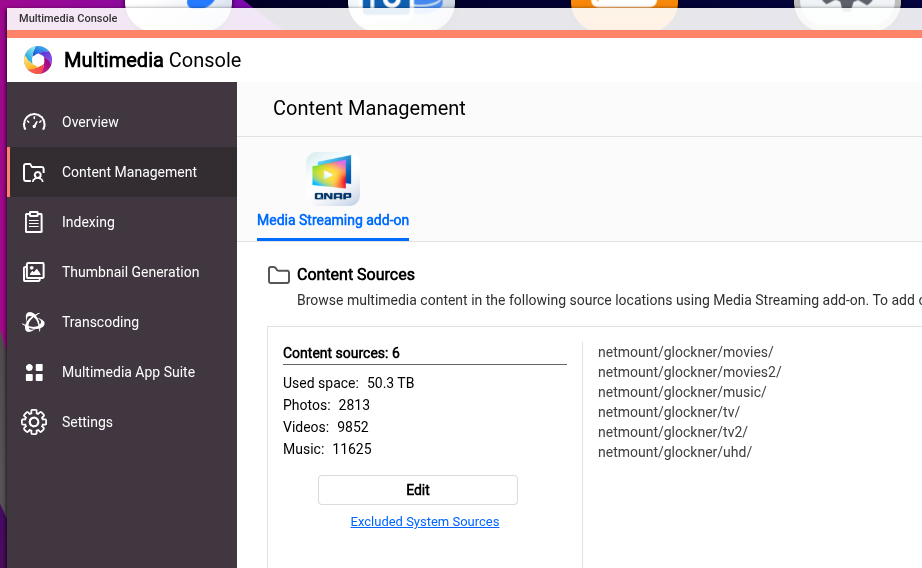Select the Media Streaming add-on tab

[x=332, y=220]
